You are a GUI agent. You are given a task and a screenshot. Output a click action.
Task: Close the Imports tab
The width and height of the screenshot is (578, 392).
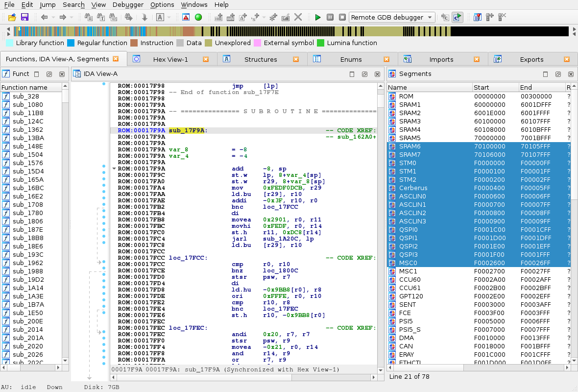point(477,59)
